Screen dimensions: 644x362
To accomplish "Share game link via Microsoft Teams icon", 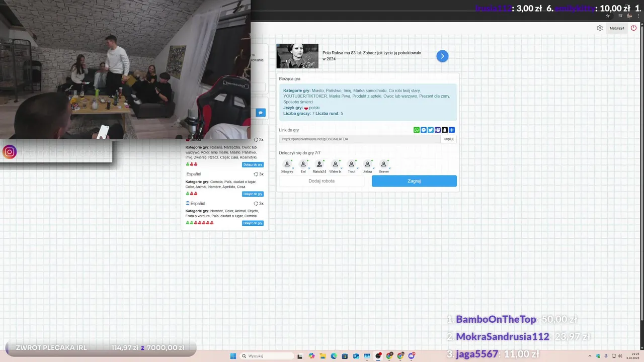I will (x=438, y=130).
